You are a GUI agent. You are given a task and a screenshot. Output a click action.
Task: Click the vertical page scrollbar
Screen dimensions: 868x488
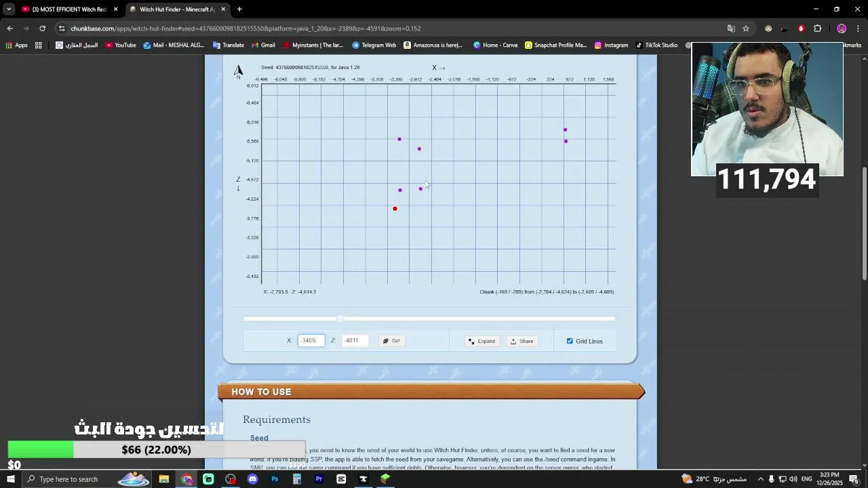(x=864, y=224)
